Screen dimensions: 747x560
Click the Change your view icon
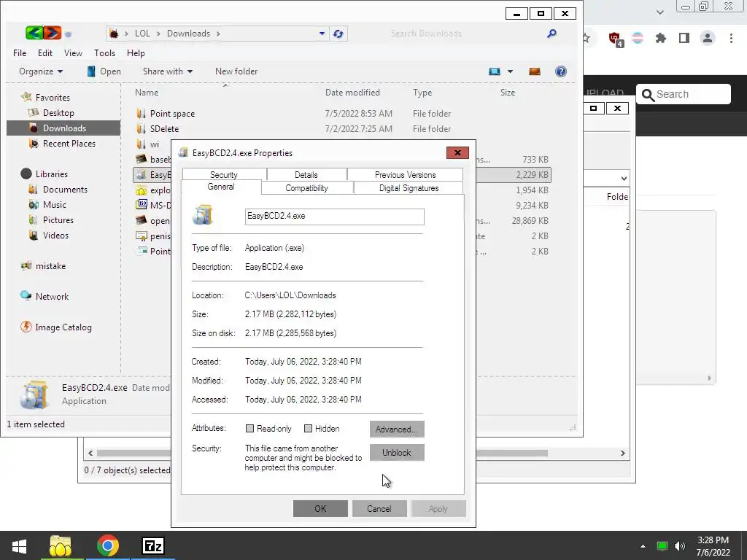495,71
